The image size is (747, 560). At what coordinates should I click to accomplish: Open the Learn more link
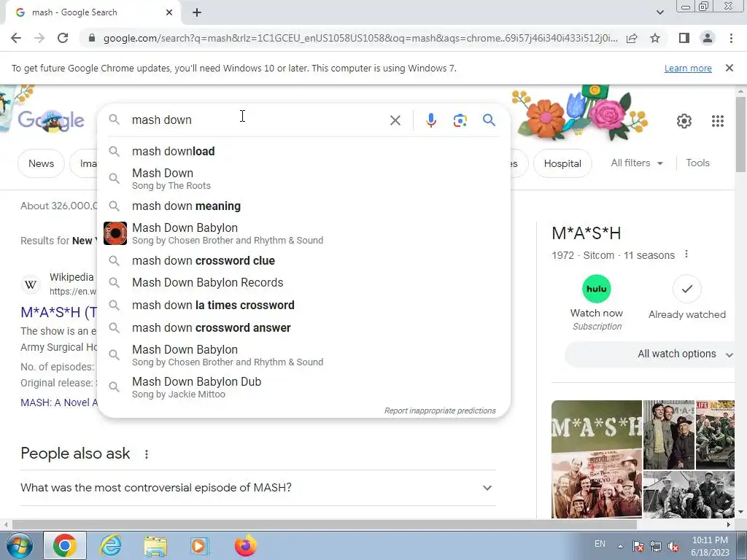tap(688, 68)
